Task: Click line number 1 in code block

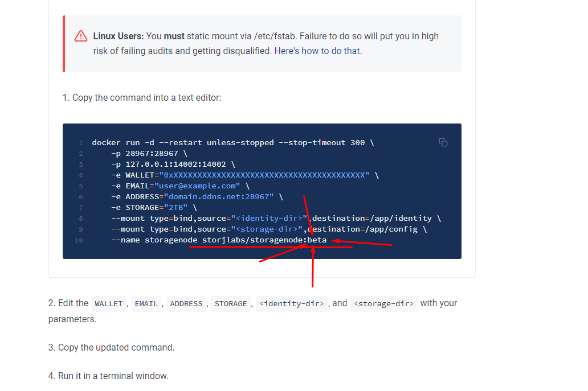Action: point(81,143)
